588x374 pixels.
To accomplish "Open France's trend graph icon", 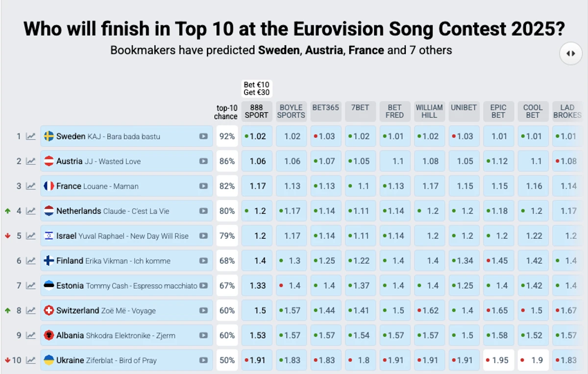I will [31, 186].
